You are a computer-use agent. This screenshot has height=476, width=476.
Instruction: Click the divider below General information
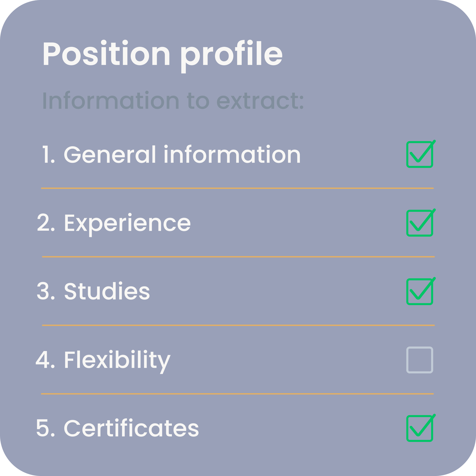[x=237, y=188]
